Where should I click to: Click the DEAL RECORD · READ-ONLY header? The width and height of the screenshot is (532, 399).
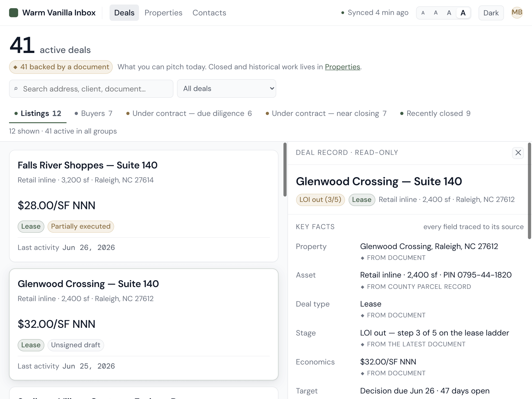point(347,153)
